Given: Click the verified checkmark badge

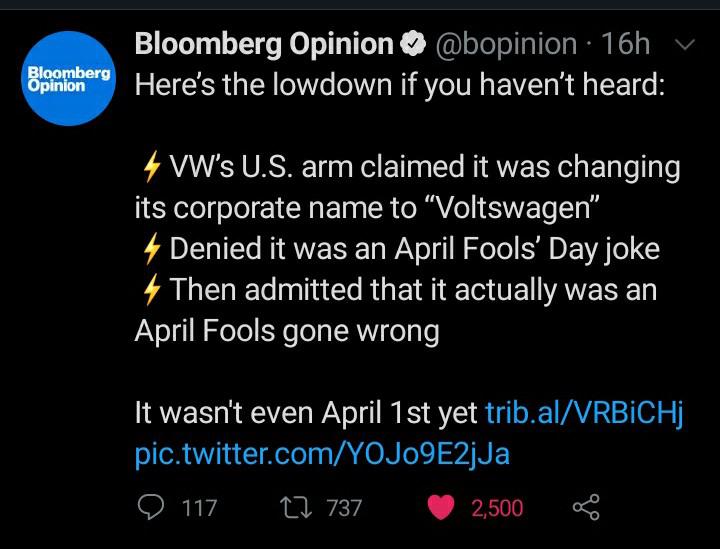Looking at the screenshot, I should [x=412, y=45].
